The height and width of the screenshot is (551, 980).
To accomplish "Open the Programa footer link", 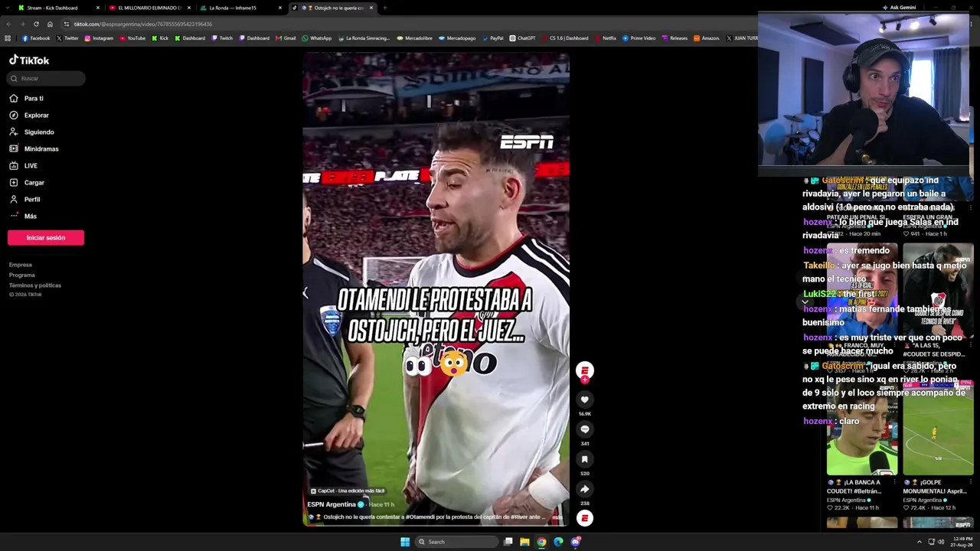I will (x=22, y=275).
